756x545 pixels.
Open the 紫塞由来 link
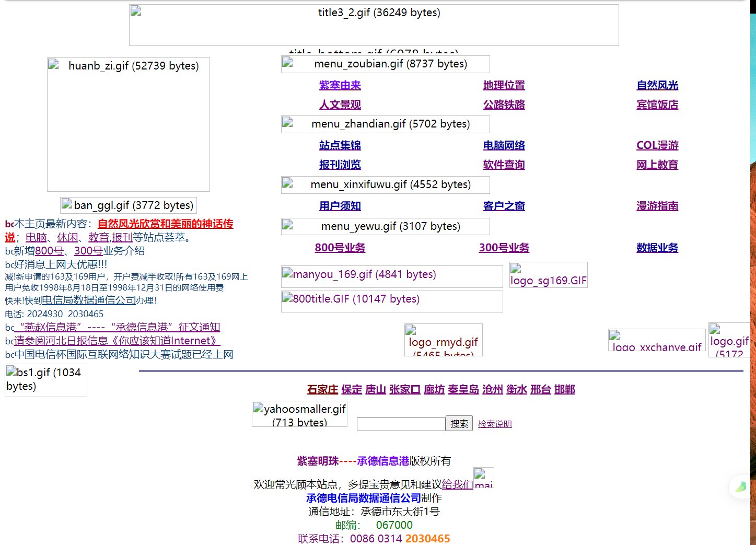click(340, 85)
